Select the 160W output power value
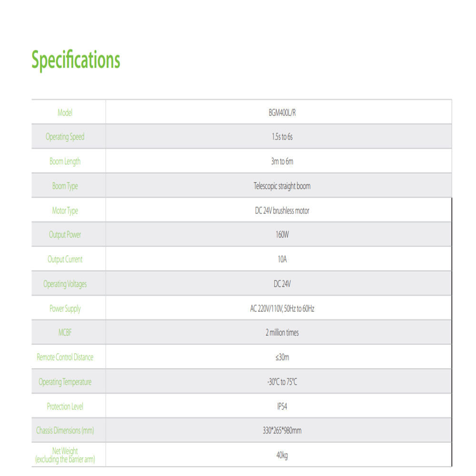 click(282, 235)
